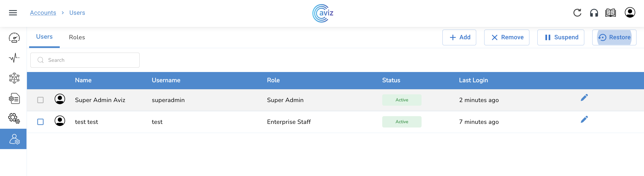Focus the Search input field

90,60
